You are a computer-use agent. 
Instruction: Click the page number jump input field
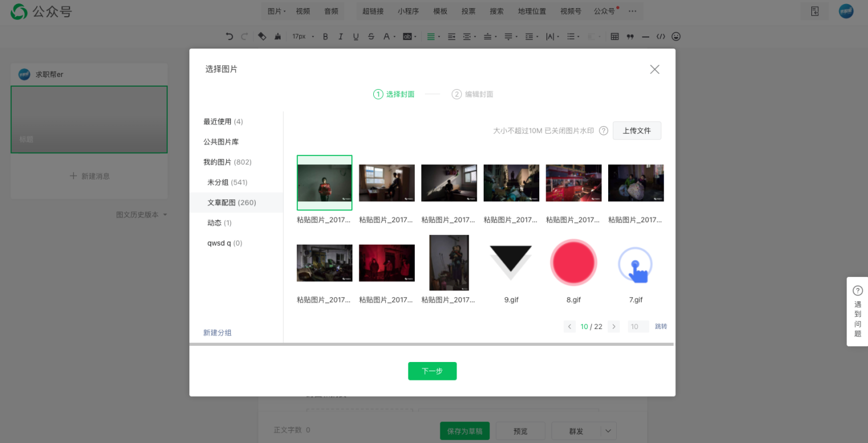[x=638, y=327]
